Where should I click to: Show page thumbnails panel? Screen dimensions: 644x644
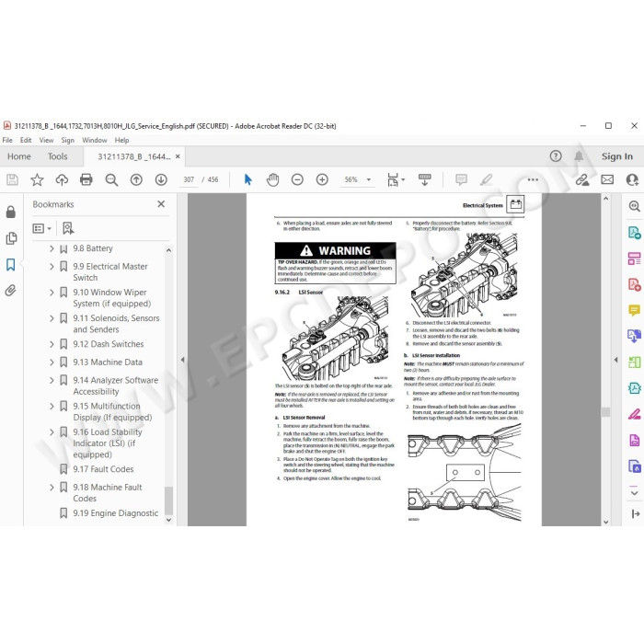point(11,238)
